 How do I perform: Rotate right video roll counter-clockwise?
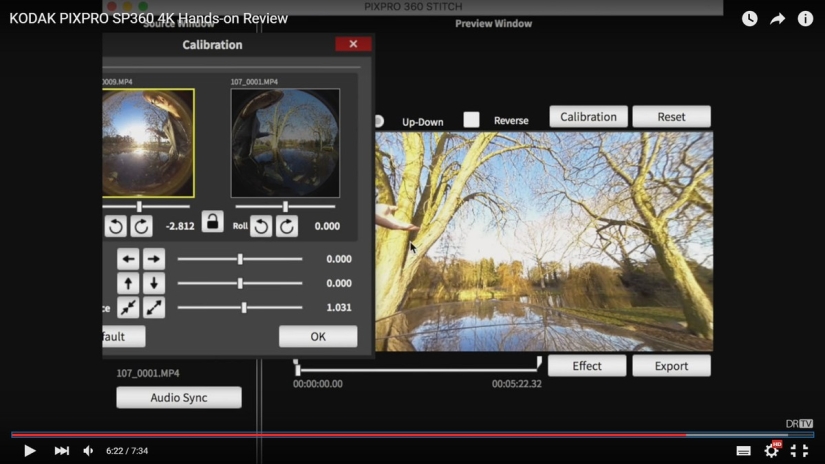click(x=261, y=227)
